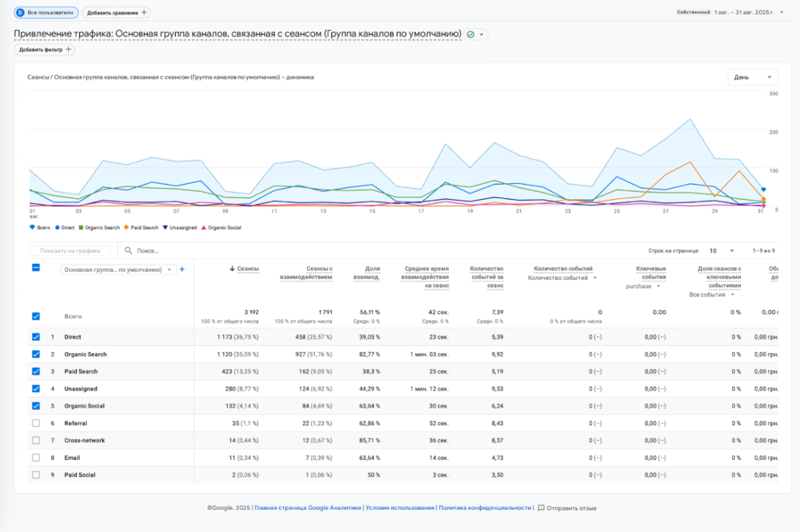Click the В avatar in Все пользователи chip
The height and width of the screenshot is (532, 800).
click(x=20, y=12)
